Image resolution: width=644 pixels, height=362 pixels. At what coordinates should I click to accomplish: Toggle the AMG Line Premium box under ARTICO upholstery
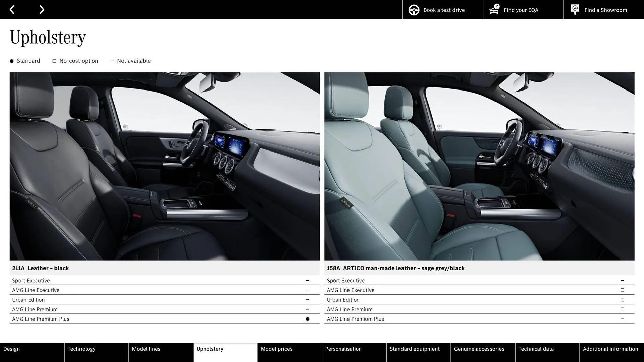tap(623, 309)
